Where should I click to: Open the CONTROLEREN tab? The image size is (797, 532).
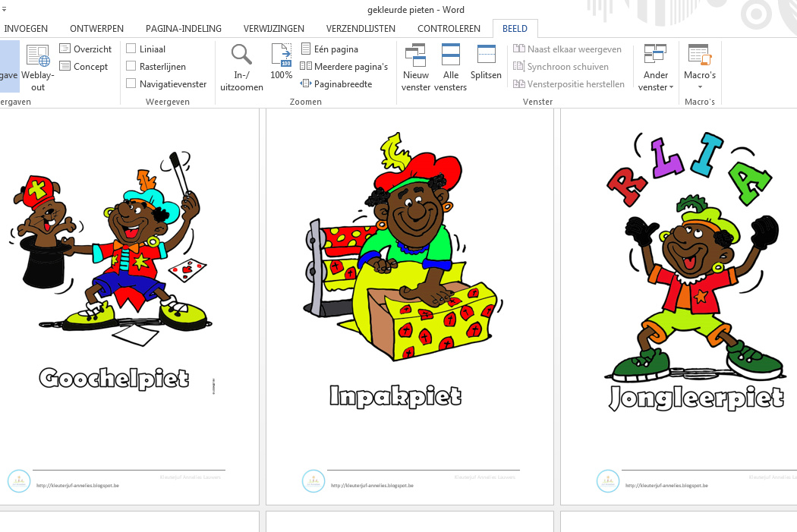click(x=449, y=29)
